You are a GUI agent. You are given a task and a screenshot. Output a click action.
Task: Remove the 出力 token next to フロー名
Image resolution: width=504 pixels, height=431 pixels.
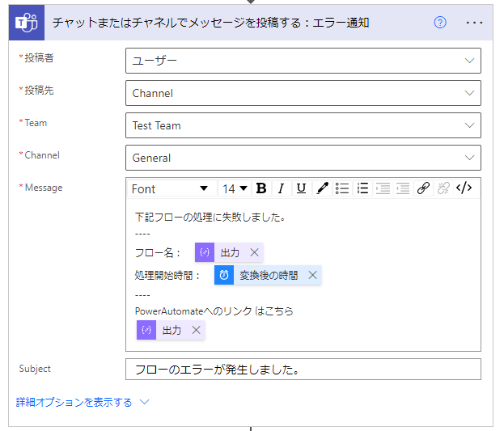tap(255, 252)
